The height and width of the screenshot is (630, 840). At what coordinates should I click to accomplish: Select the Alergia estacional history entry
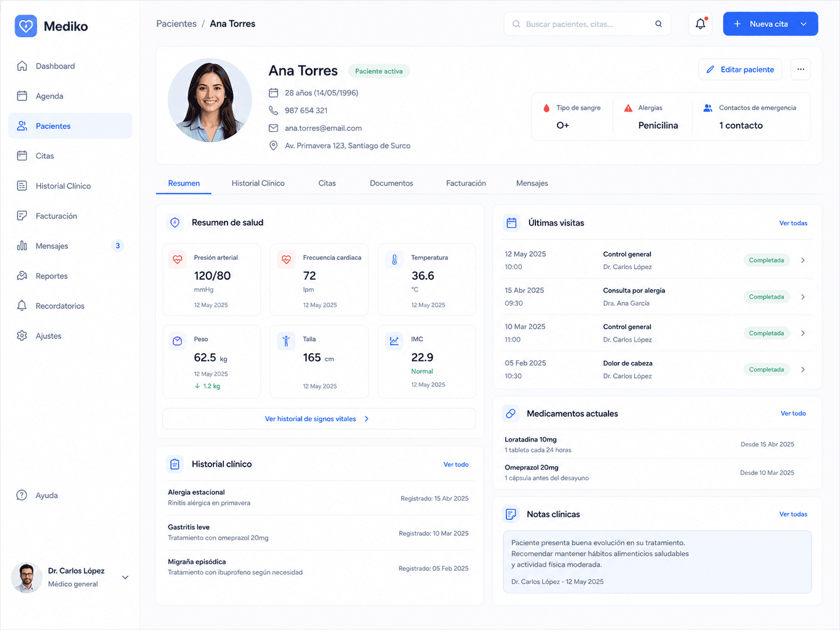point(318,498)
